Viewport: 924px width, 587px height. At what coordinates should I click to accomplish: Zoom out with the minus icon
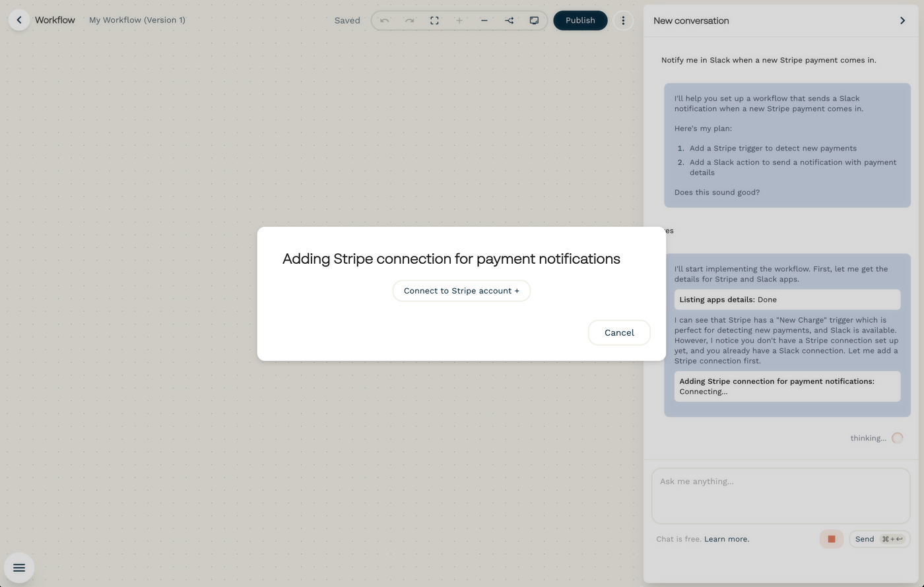(484, 20)
